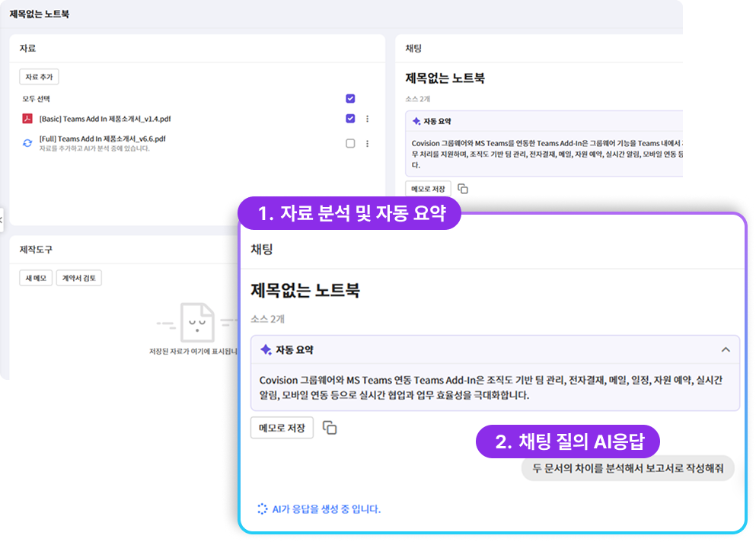This screenshot has height=542, width=756.
Task: Click the sync icon beside the [Full] Teams file
Action: tap(27, 143)
